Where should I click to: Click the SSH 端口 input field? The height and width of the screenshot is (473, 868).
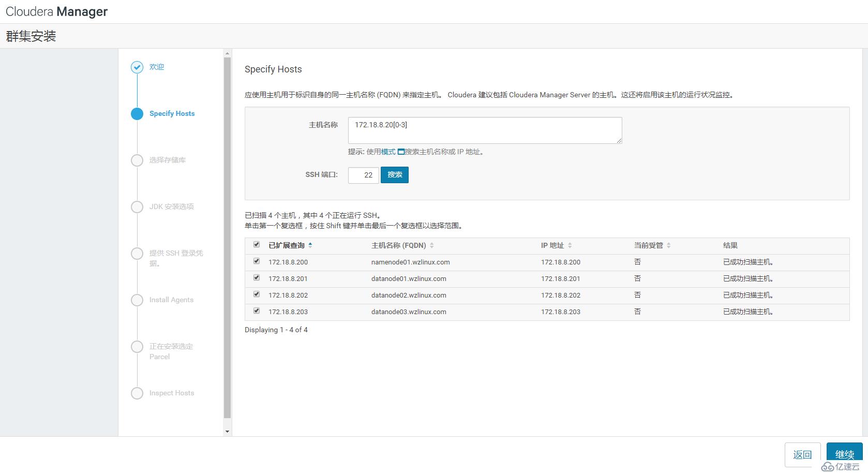(x=364, y=175)
